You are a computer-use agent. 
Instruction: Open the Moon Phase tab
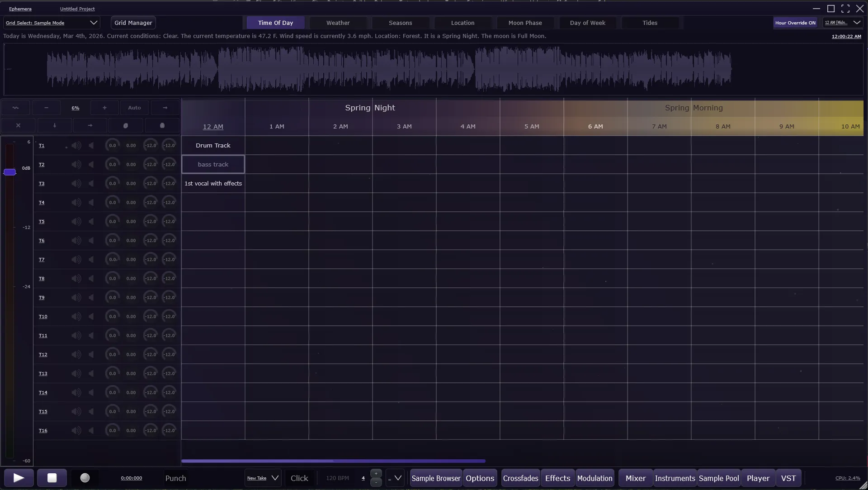(525, 23)
